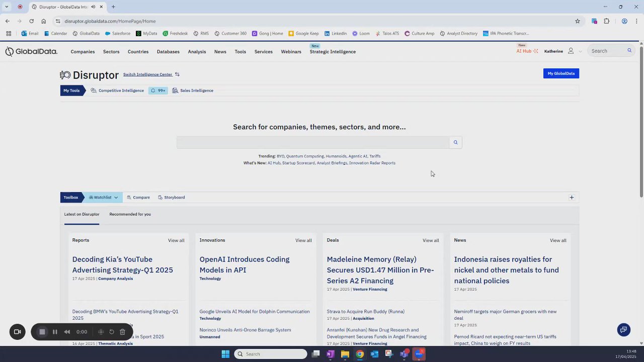Open the AI Hub link
Viewport: 644px width, 362px height.
(x=527, y=51)
